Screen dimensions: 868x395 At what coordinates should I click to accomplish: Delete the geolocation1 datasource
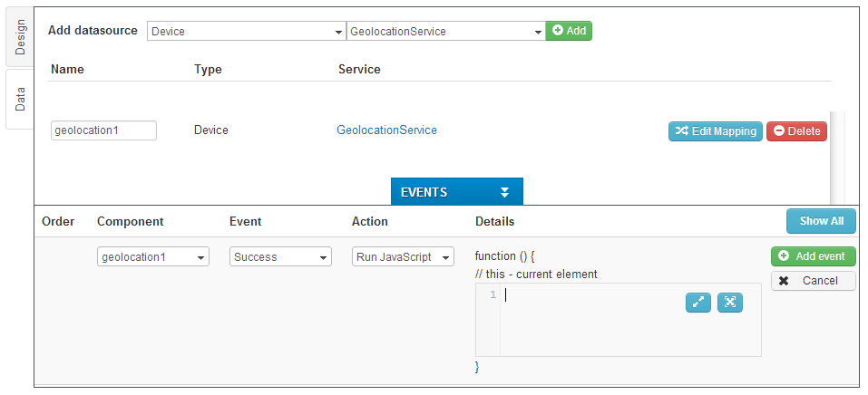click(x=796, y=131)
